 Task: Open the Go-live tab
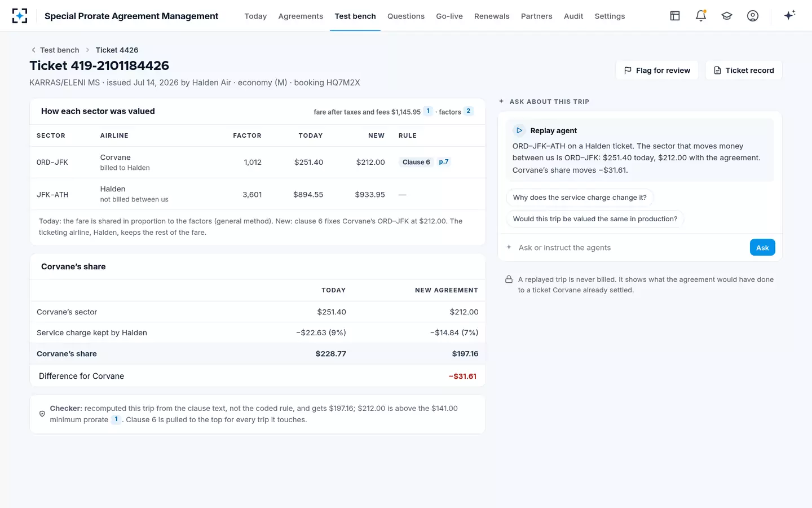point(449,16)
